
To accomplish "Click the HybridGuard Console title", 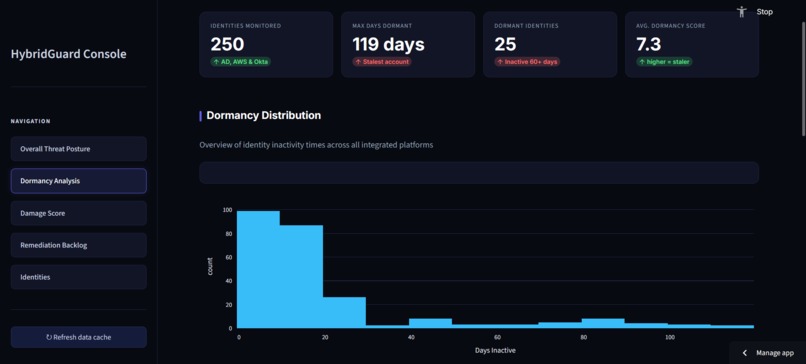I will pos(68,54).
